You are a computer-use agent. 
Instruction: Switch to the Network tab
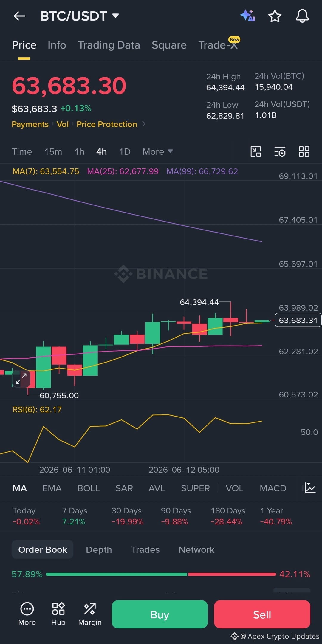click(x=196, y=549)
